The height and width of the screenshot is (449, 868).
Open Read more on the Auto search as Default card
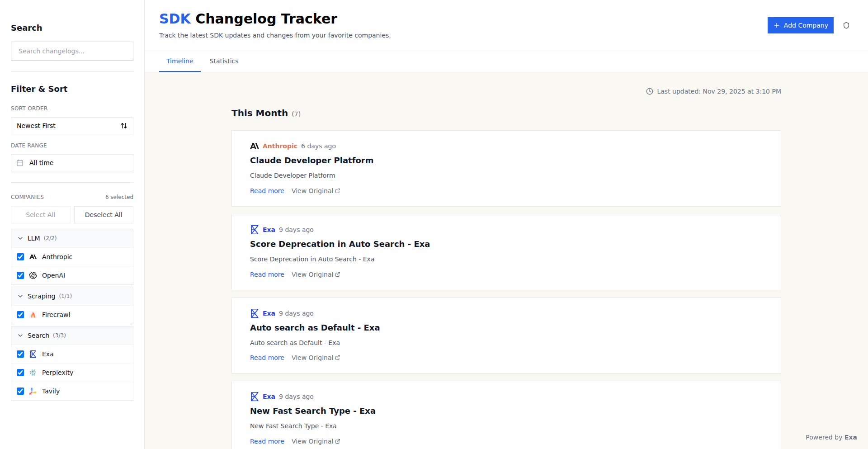click(267, 358)
